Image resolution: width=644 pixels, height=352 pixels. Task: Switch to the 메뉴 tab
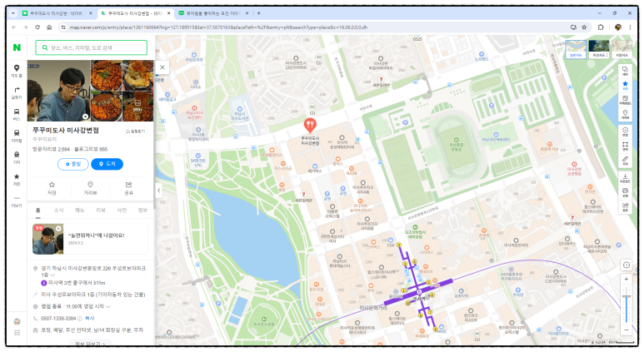[80, 210]
